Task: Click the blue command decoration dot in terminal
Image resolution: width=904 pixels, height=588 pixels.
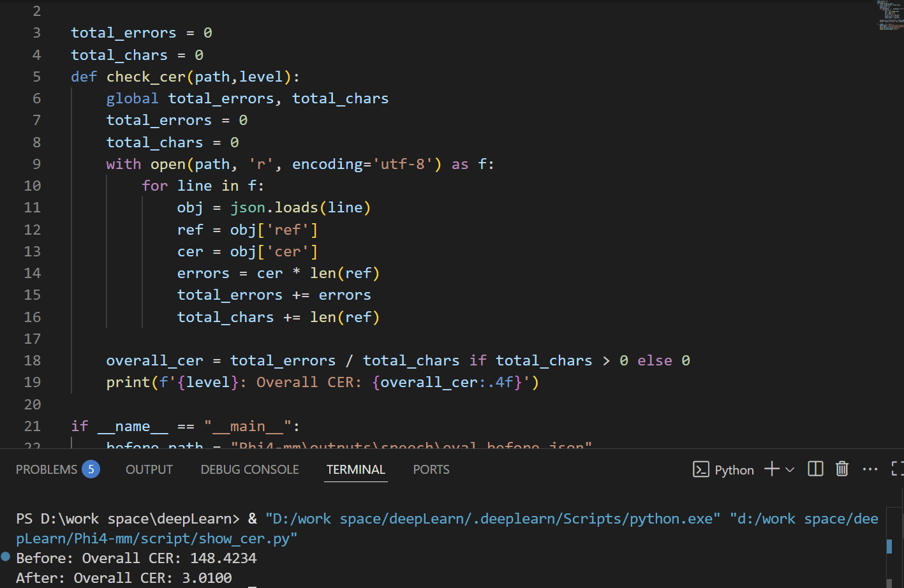Action: [6, 557]
